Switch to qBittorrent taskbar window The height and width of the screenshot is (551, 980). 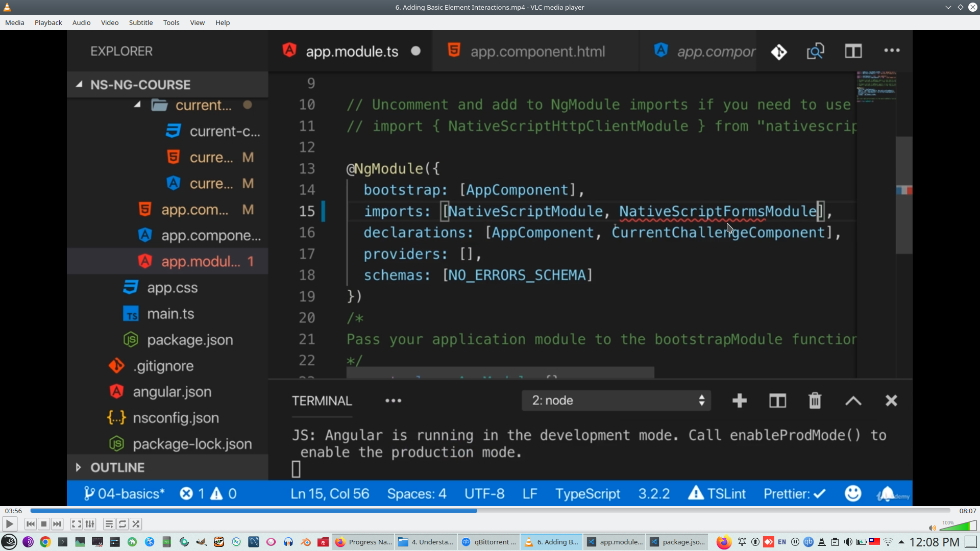point(489,542)
